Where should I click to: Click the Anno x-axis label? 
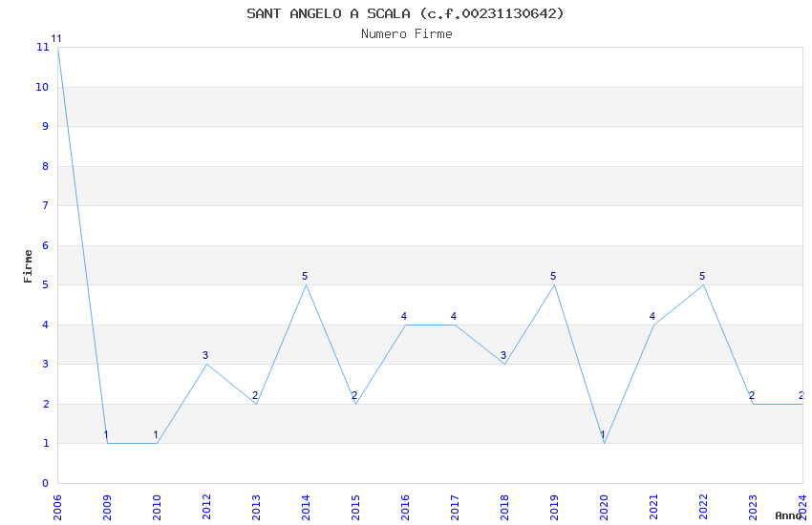788,515
